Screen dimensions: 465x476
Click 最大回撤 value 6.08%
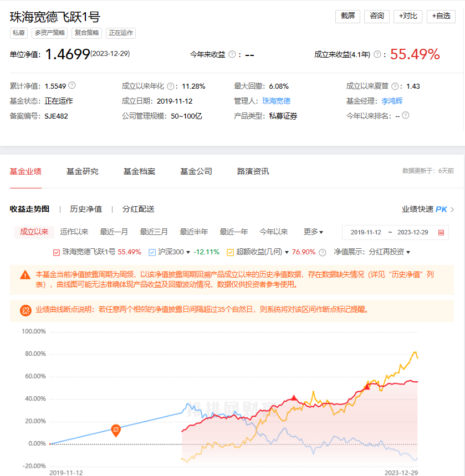pos(279,86)
